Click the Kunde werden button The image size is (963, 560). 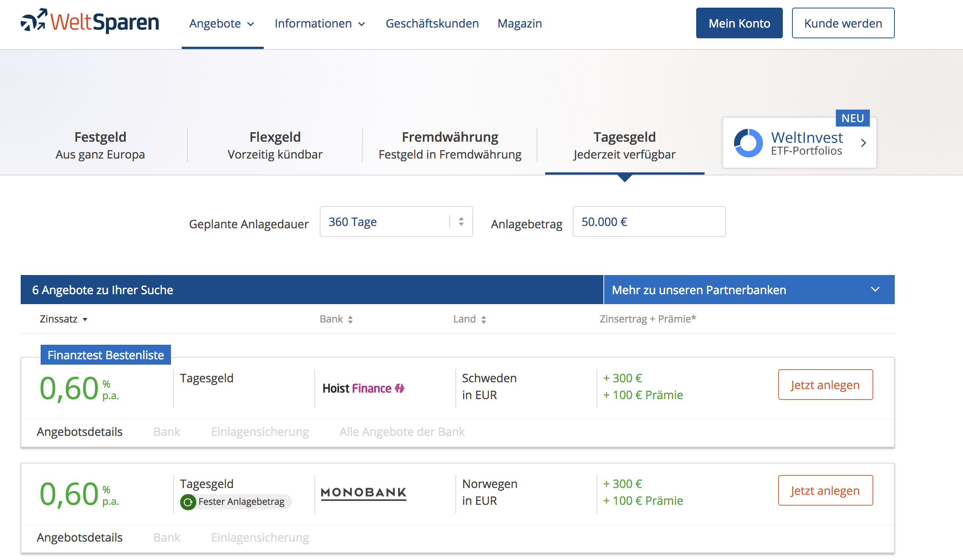(843, 23)
